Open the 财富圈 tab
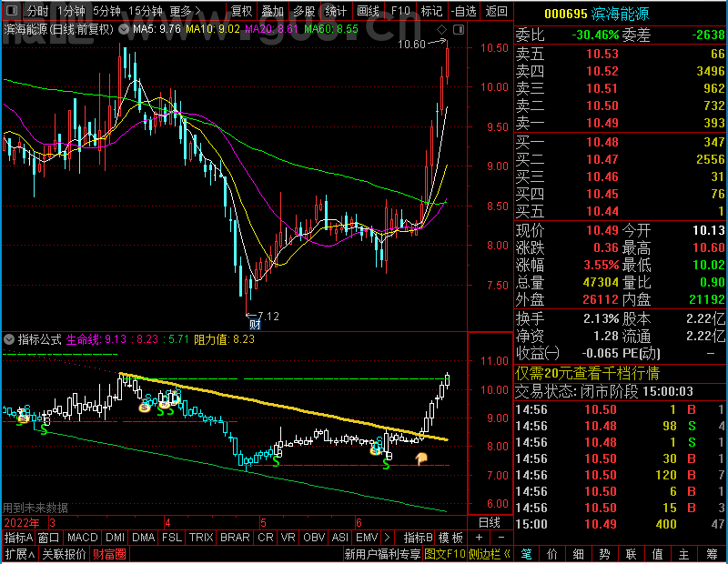 (109, 554)
